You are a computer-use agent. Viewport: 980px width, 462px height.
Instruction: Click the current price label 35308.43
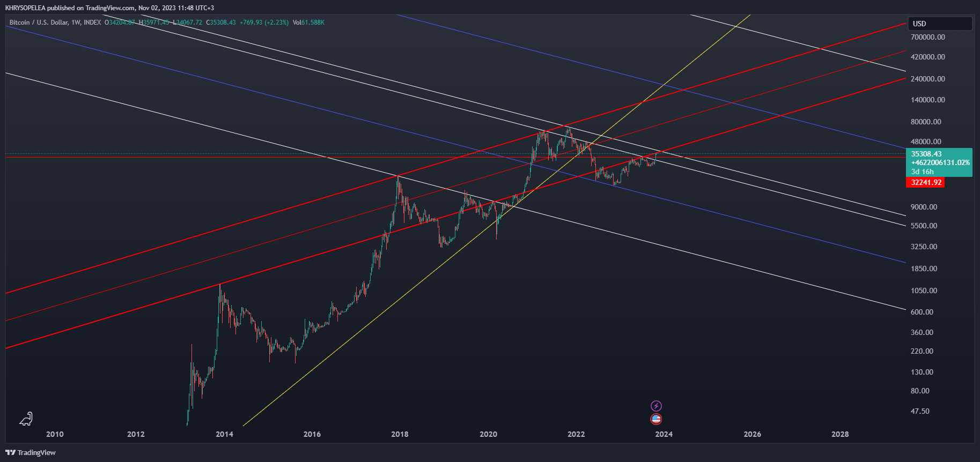[926, 154]
